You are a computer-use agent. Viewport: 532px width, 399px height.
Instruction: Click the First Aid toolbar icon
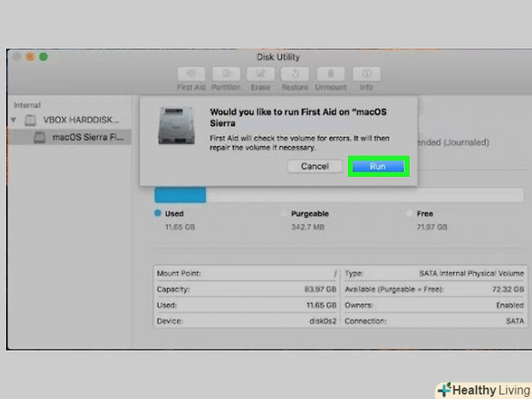pyautogui.click(x=191, y=74)
